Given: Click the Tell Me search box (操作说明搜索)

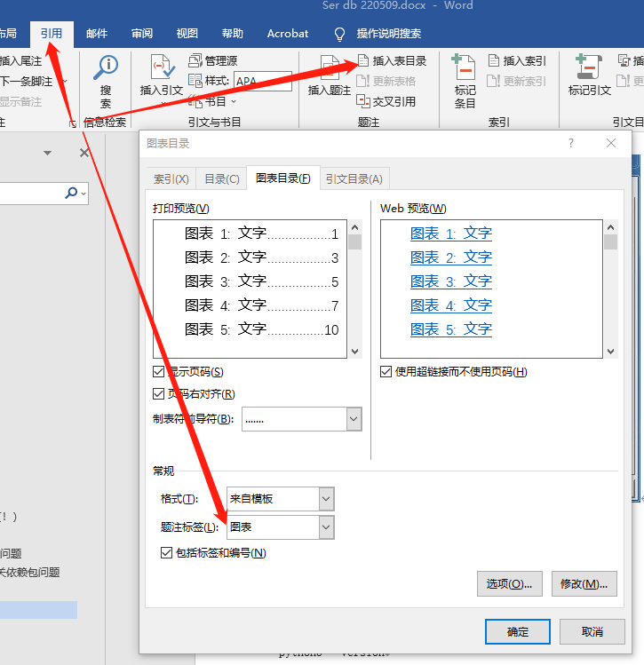Looking at the screenshot, I should coord(388,34).
